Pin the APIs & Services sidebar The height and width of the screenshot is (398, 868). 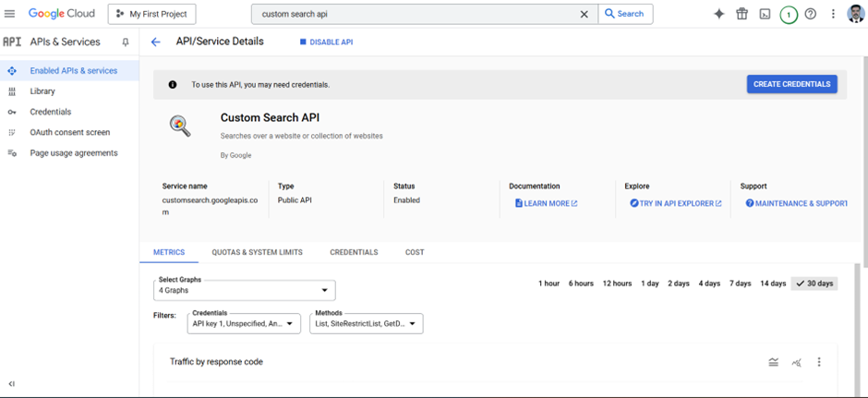(x=125, y=42)
